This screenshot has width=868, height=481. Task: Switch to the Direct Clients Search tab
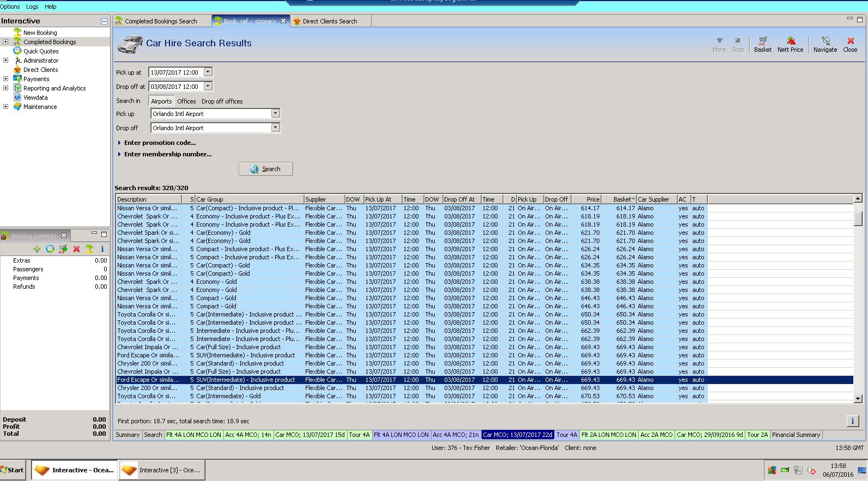[x=330, y=21]
